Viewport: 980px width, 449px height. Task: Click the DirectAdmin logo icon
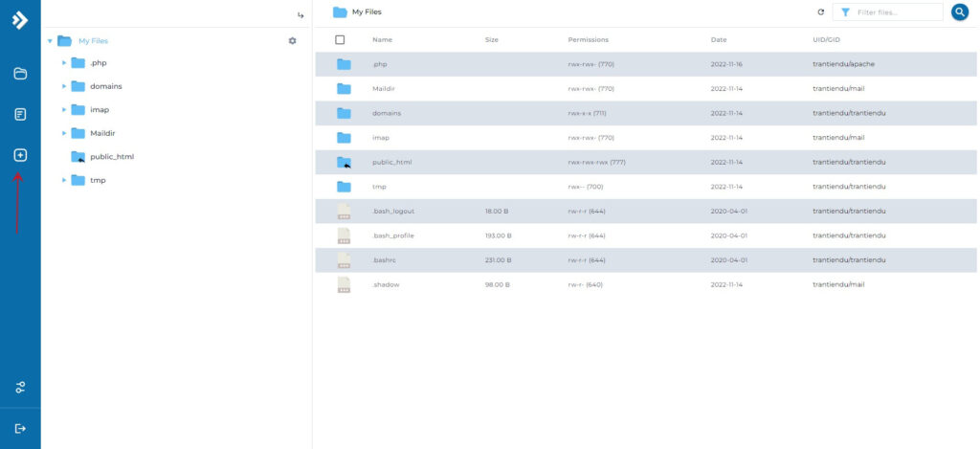tap(20, 20)
